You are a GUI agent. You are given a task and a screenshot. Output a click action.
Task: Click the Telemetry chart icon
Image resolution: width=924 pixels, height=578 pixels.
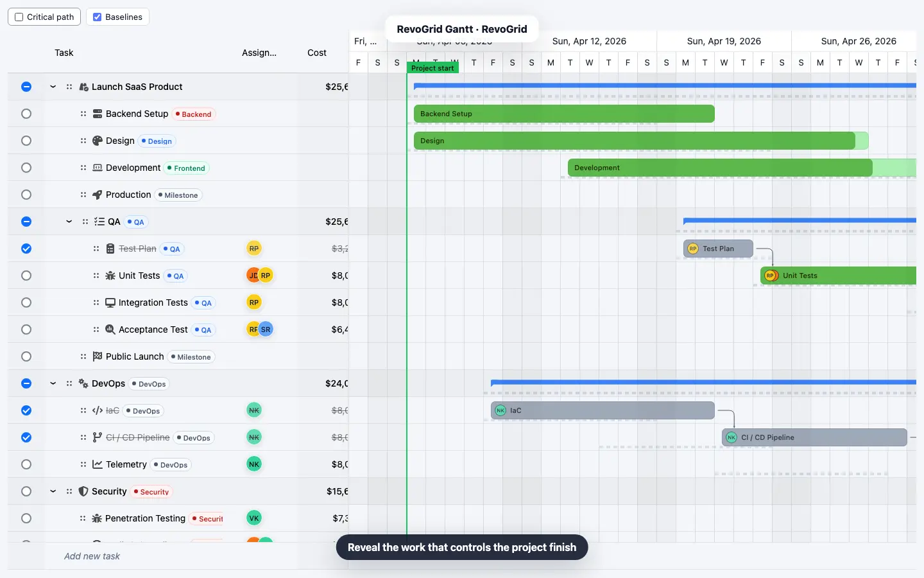[x=98, y=464]
